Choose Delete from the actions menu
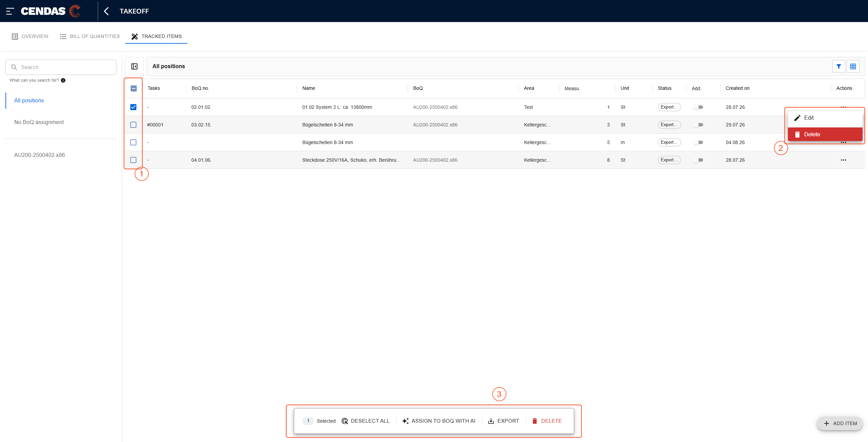868x442 pixels. [x=825, y=134]
